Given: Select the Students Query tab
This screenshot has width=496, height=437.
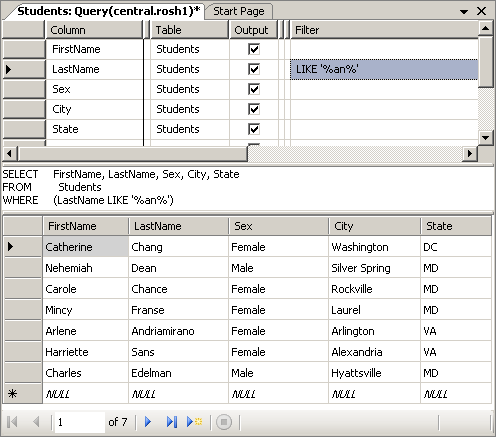Looking at the screenshot, I should tap(109, 11).
